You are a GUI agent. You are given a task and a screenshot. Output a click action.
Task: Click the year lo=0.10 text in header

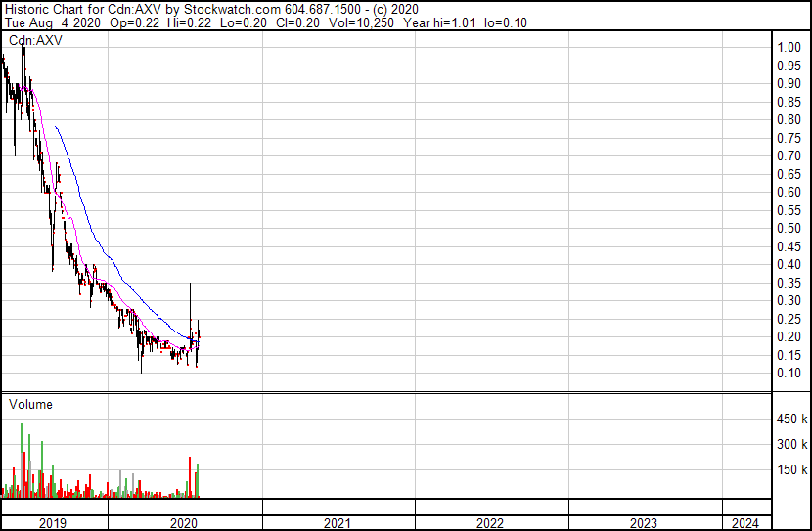[506, 22]
